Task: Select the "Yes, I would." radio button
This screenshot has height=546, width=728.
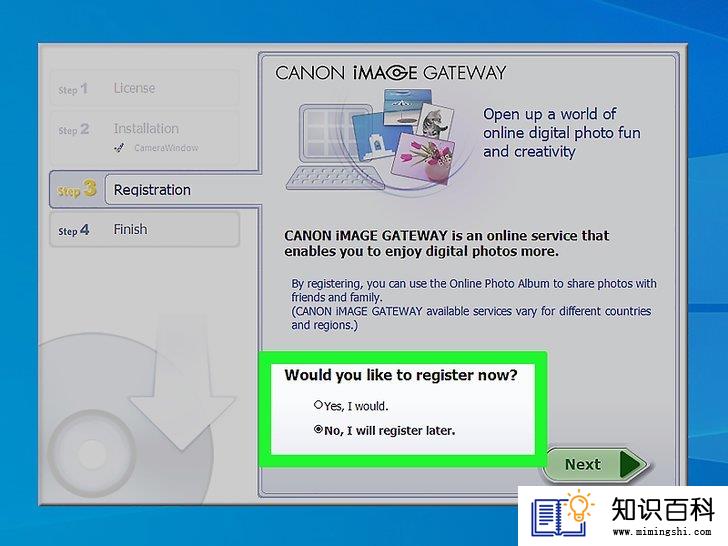Action: pos(318,405)
